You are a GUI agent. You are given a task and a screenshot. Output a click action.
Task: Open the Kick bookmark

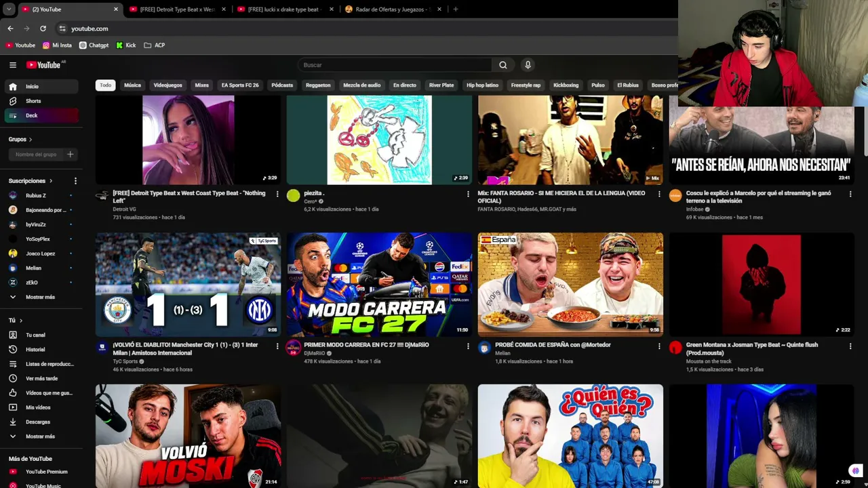pyautogui.click(x=126, y=45)
